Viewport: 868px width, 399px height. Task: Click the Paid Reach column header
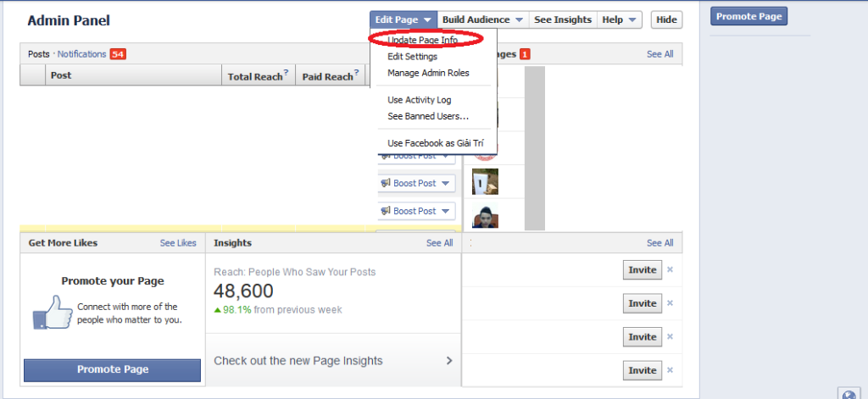pos(328,77)
